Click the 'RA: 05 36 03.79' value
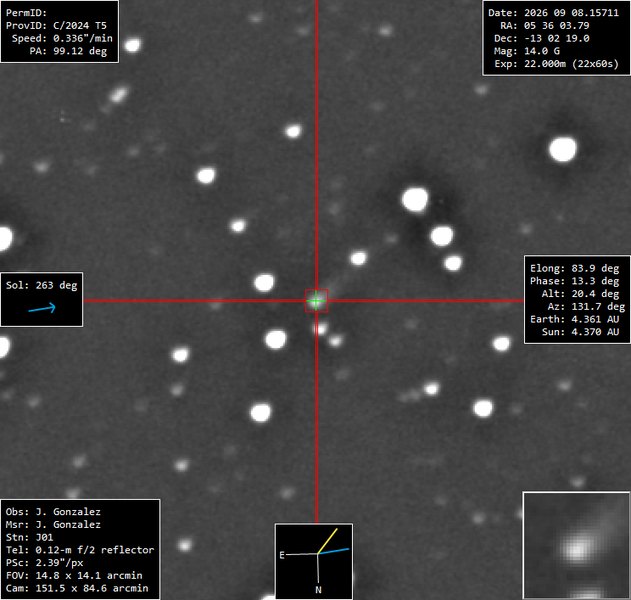The width and height of the screenshot is (631, 600). 544,26
